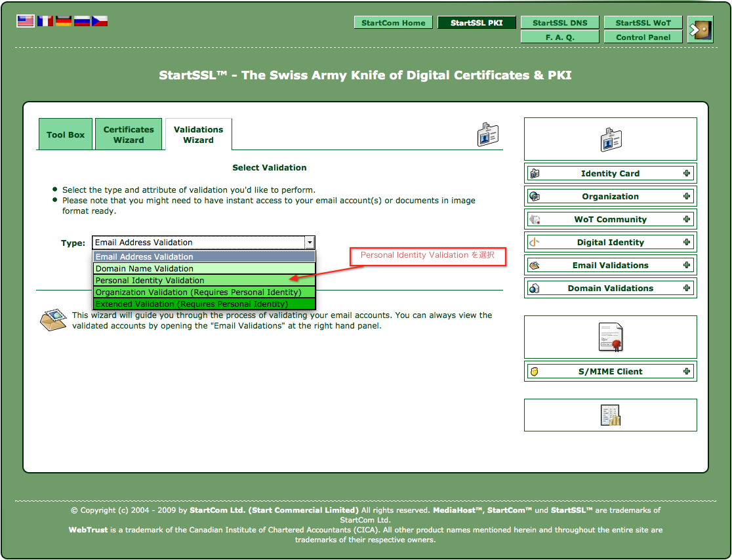The width and height of the screenshot is (732, 560).
Task: Expand S/MIME Client with the plus icon
Action: click(687, 371)
